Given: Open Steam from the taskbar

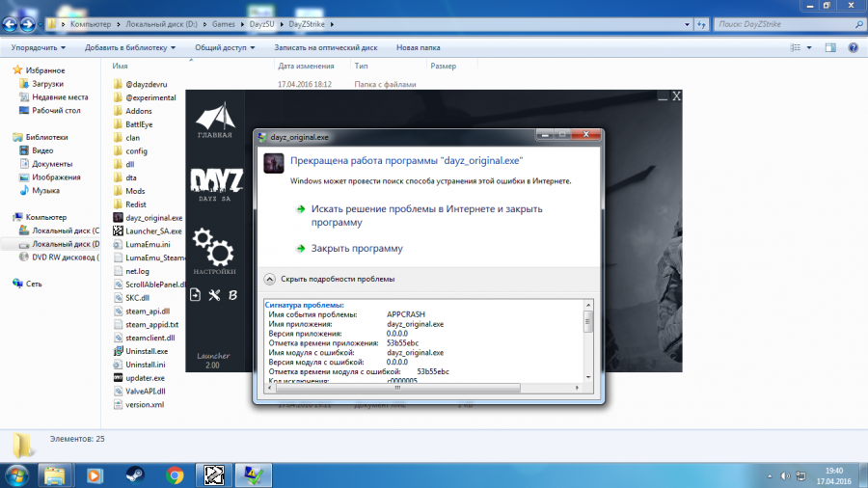Looking at the screenshot, I should 135,474.
